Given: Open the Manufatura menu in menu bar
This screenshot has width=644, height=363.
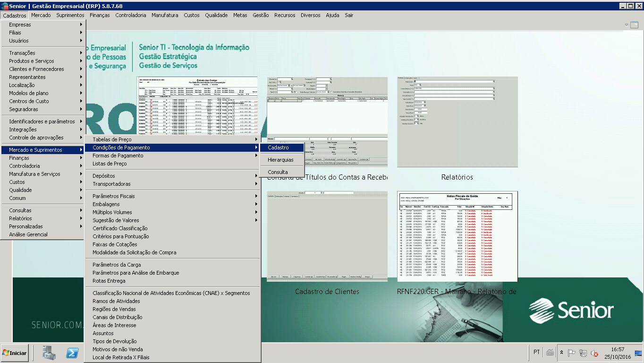Looking at the screenshot, I should [165, 15].
